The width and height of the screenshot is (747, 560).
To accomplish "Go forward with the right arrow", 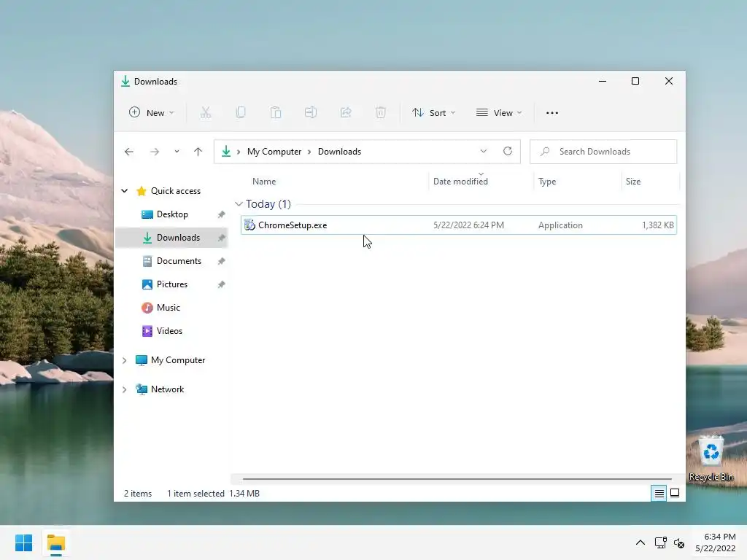I will pyautogui.click(x=155, y=152).
